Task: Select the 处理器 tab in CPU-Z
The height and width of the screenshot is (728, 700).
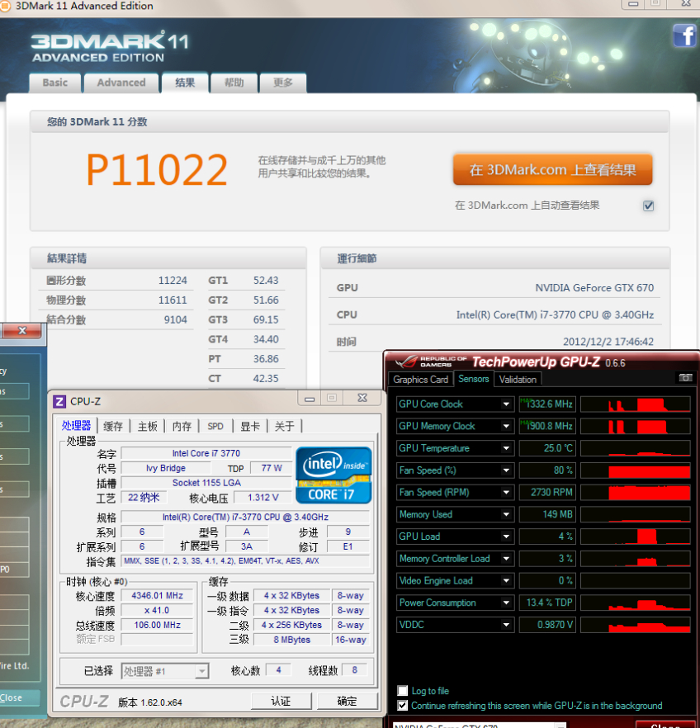Action: coord(77,425)
